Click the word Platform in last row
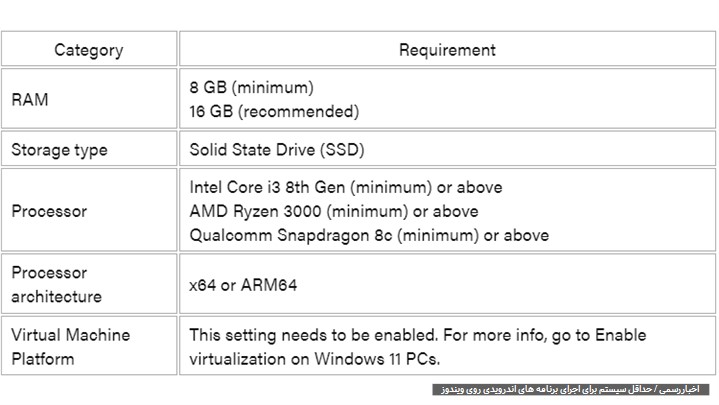 [x=43, y=359]
